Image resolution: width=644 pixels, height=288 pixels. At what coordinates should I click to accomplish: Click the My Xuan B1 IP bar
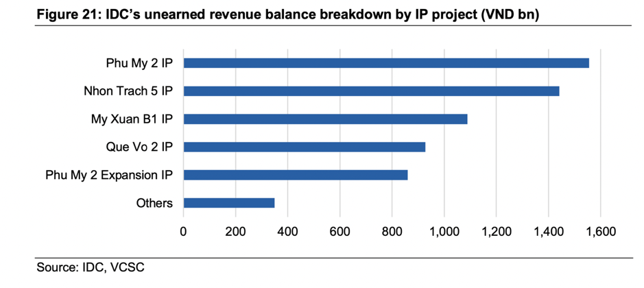pyautogui.click(x=325, y=119)
